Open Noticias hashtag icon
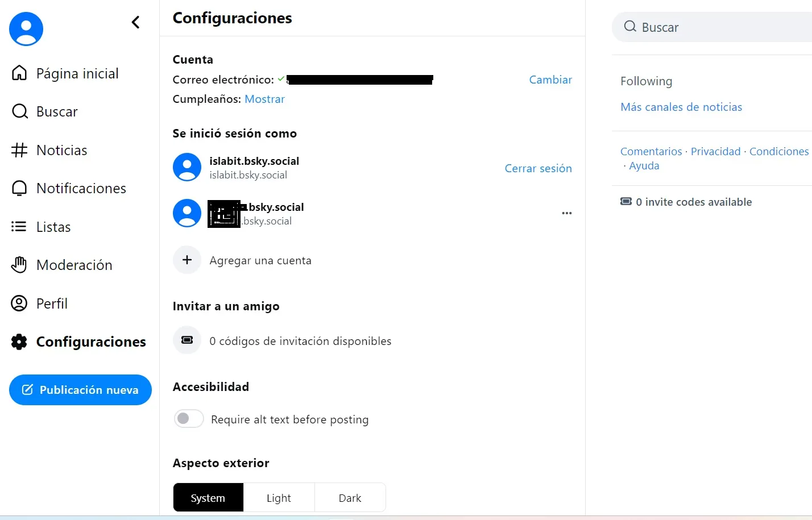Screen dimensions: 812x520 coord(19,150)
